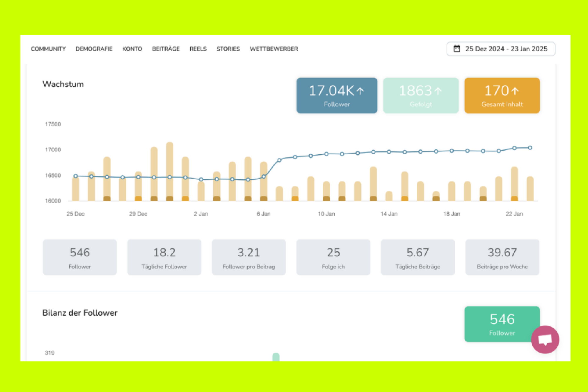Click the 546 Follower grey stat card
588x392 pixels.
pos(80,257)
